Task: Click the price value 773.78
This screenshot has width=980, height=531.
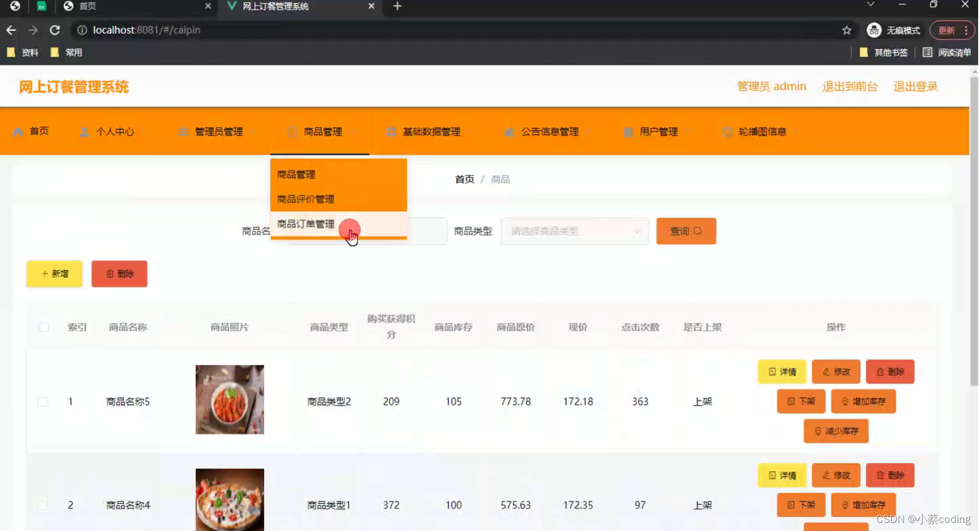Action: click(516, 401)
